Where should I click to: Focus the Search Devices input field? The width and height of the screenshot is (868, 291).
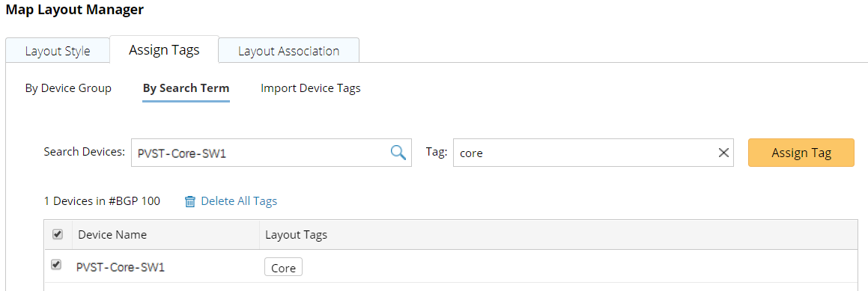coord(260,153)
